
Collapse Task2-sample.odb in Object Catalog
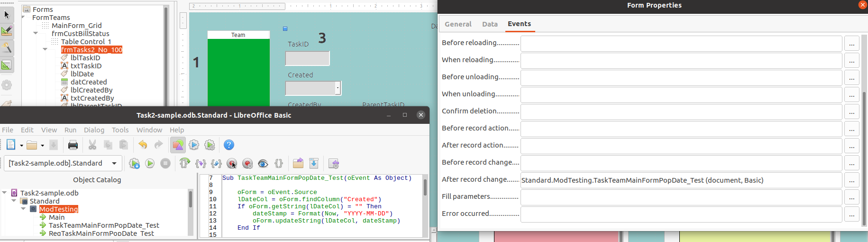coord(5,193)
